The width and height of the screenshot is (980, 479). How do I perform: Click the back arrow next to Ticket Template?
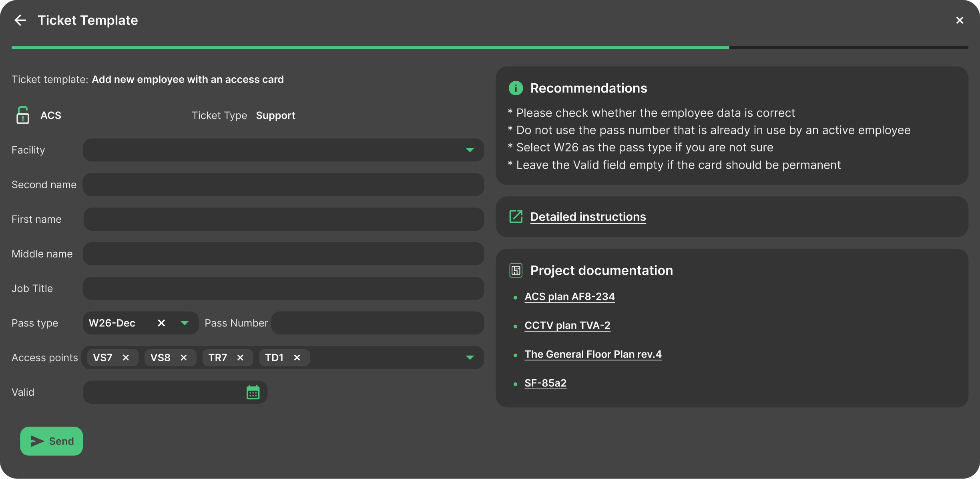(x=20, y=20)
